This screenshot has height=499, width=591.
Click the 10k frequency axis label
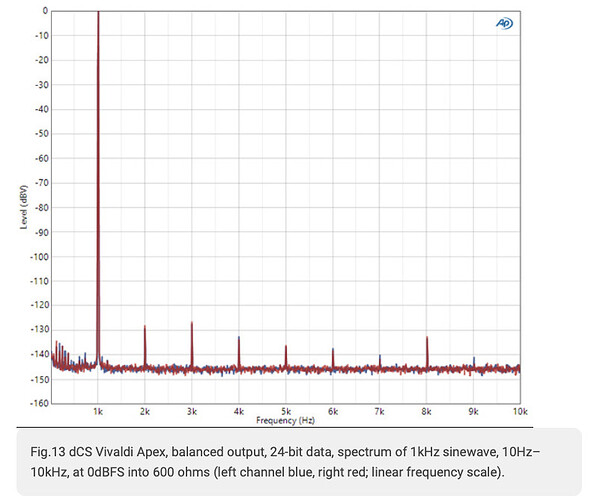(x=520, y=412)
